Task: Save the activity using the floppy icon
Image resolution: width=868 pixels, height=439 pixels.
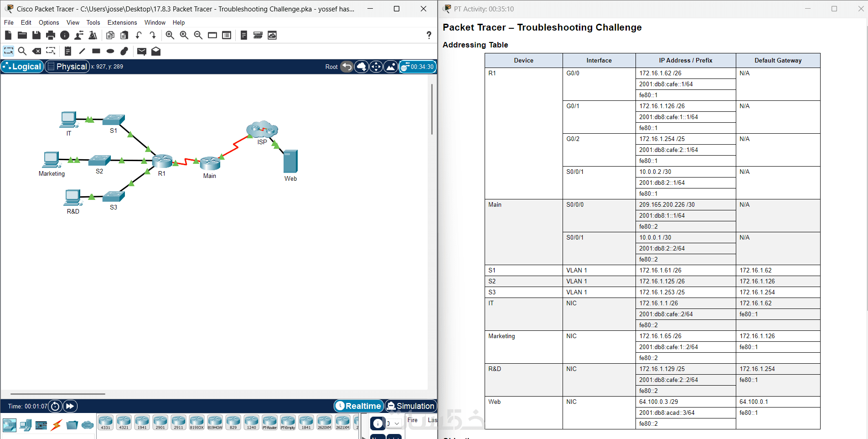Action: (36, 35)
